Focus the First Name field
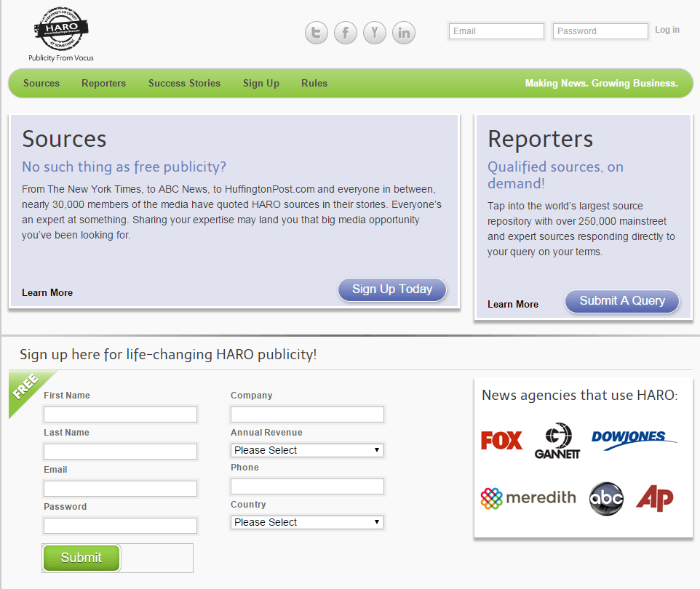This screenshot has width=700, height=589. (x=120, y=414)
